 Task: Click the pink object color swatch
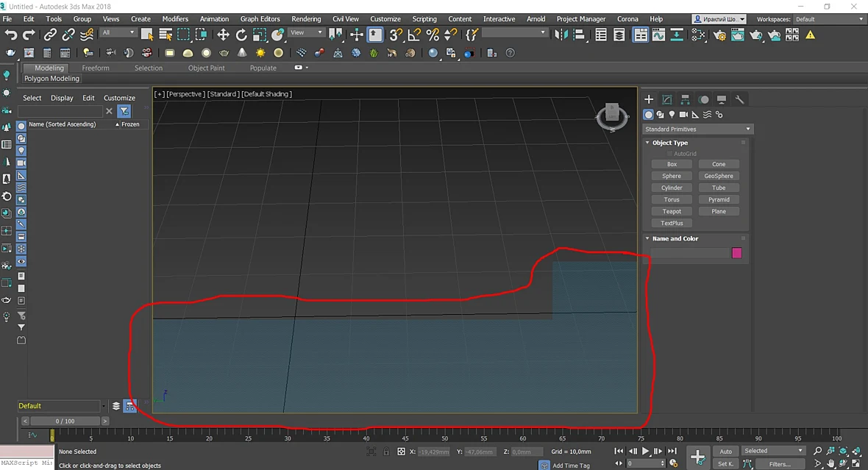[736, 253]
